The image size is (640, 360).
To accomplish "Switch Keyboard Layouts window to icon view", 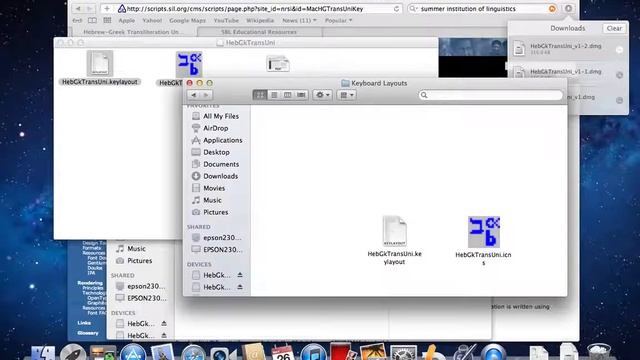I will point(260,95).
